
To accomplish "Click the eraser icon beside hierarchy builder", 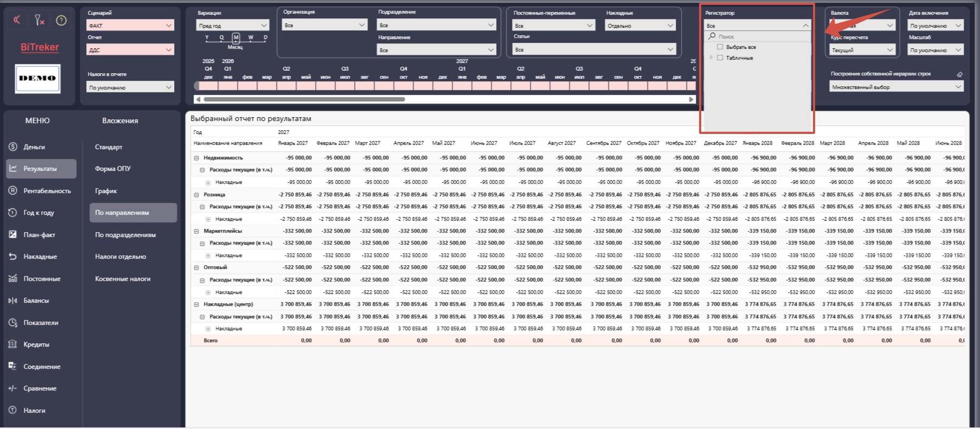I will pos(959,74).
